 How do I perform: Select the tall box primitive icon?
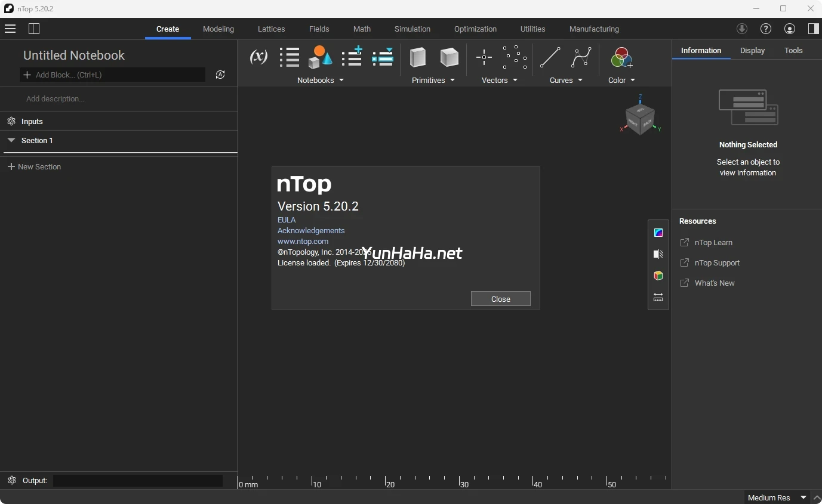pyautogui.click(x=418, y=57)
